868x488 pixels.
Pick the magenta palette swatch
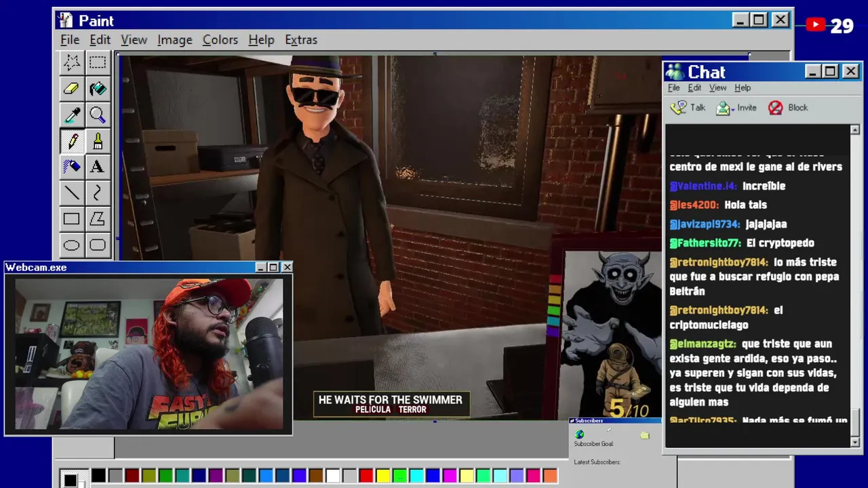(x=450, y=476)
